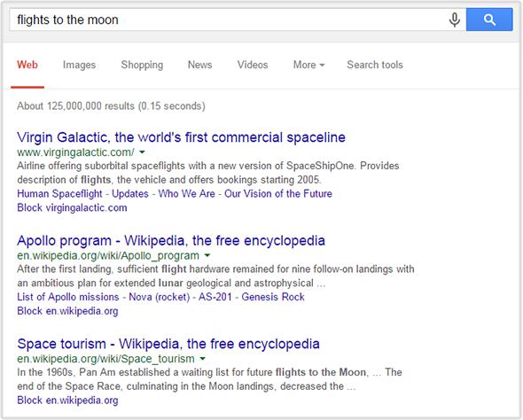Open the Shopping tab
523x420 pixels.
[142, 65]
